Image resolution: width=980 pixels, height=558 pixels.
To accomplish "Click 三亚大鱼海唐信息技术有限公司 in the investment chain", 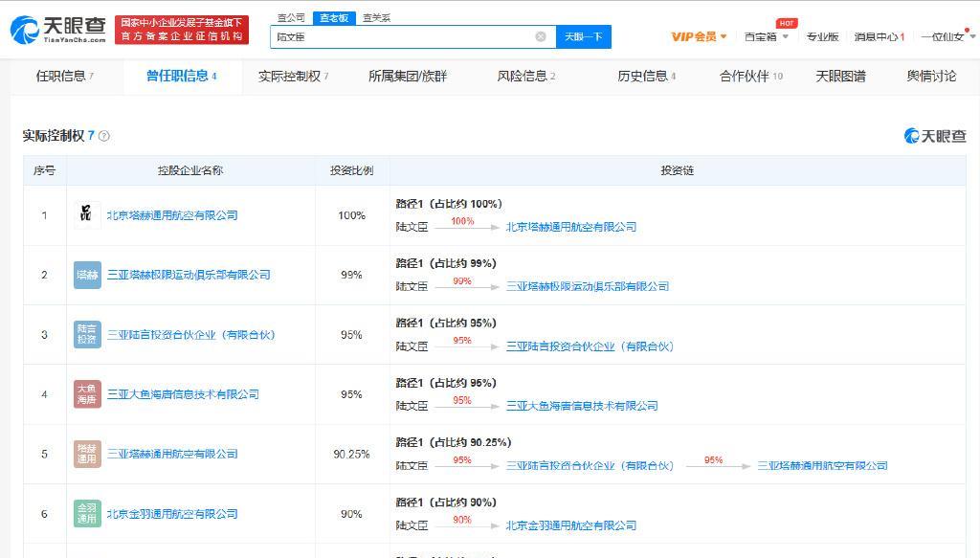I will point(582,406).
